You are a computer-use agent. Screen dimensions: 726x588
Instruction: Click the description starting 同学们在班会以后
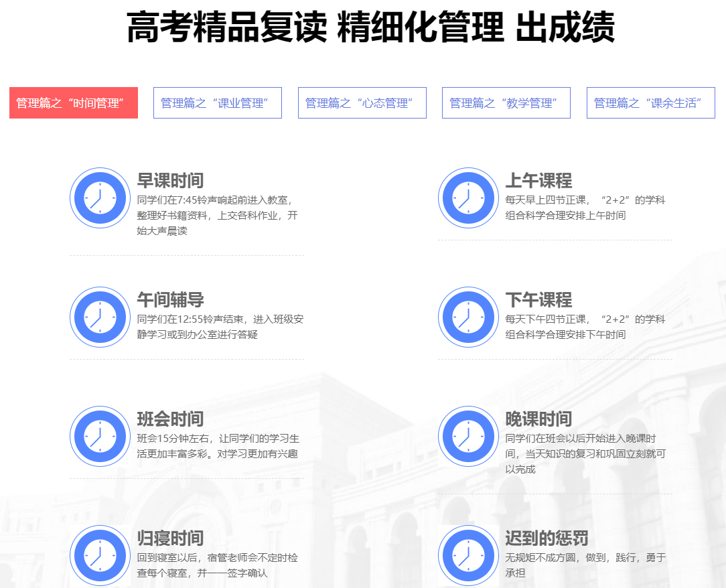[x=585, y=454]
